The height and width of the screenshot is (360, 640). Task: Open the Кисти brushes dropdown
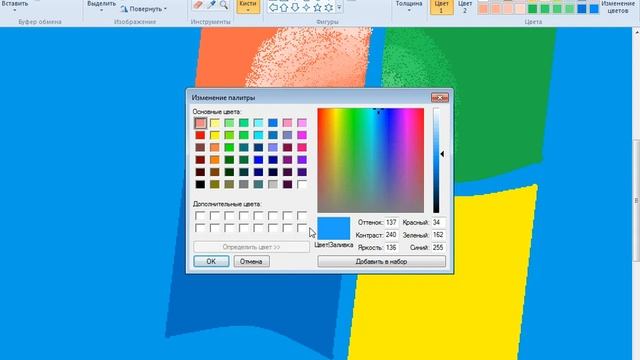tap(248, 6)
